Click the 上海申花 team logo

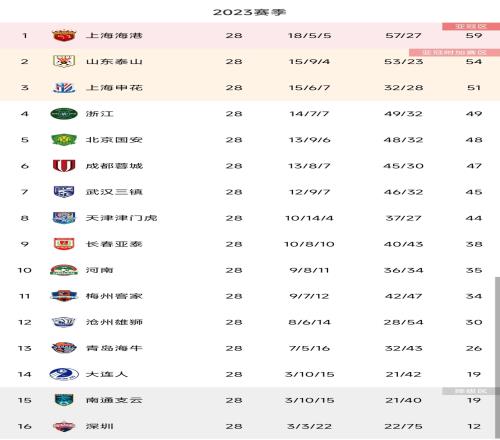[64, 88]
